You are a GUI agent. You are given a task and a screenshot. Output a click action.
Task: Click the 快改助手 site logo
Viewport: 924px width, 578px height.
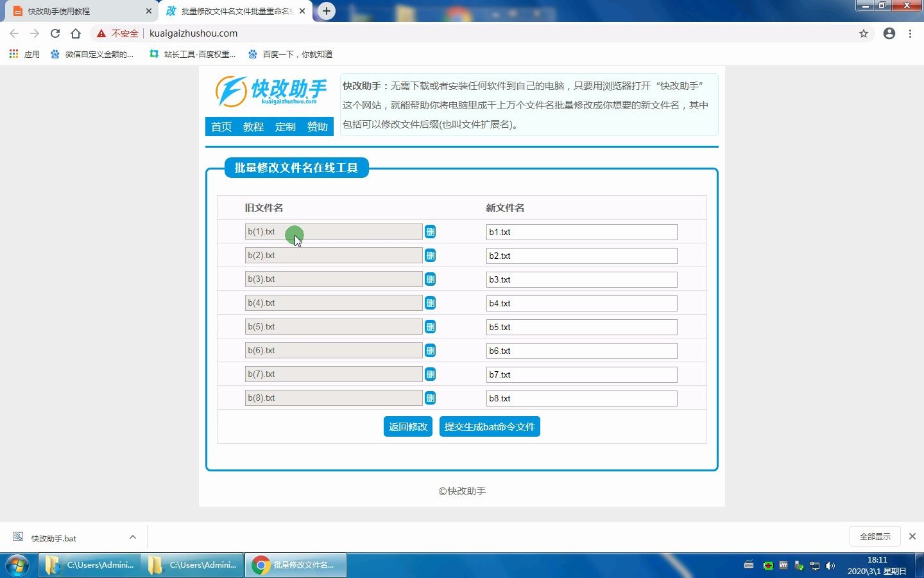pos(271,91)
